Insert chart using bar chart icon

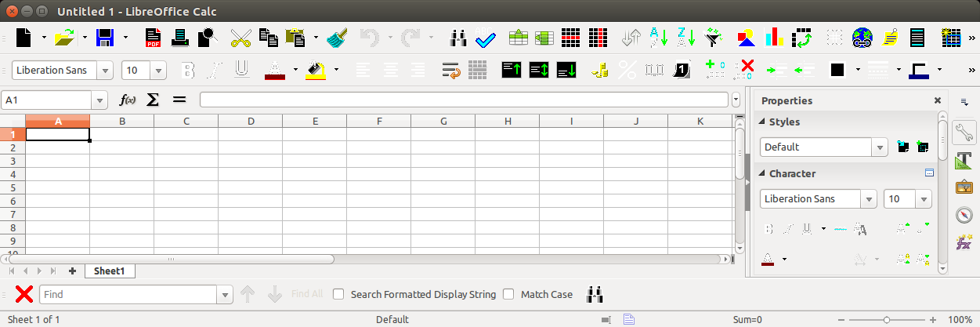[x=774, y=38]
